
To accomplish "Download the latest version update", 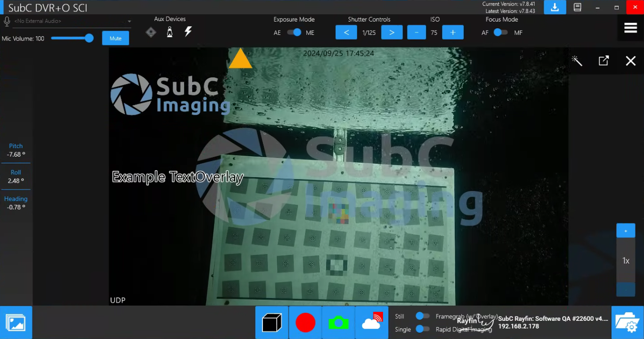I will [x=555, y=7].
